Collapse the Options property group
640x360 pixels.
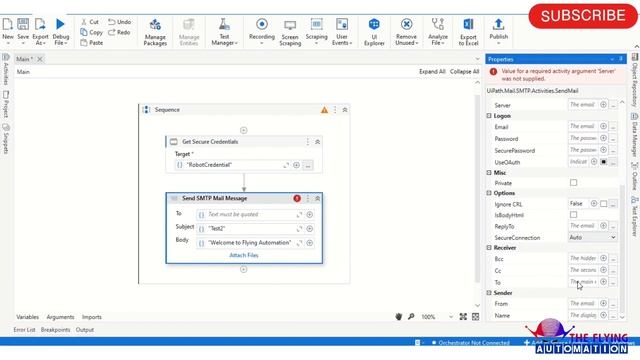coord(489,193)
